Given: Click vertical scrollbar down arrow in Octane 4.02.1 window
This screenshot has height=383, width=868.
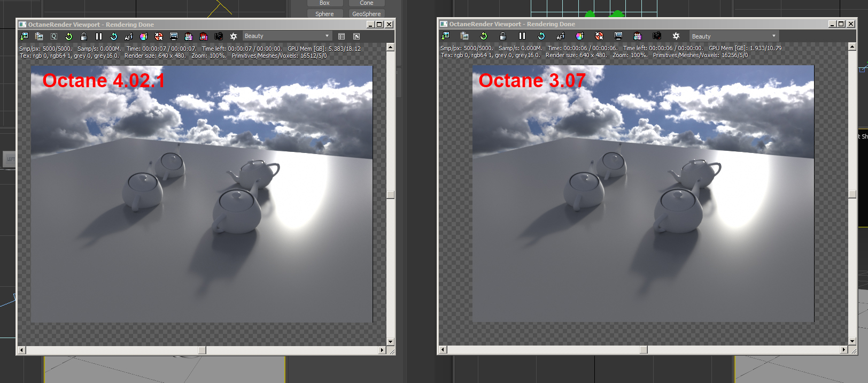Looking at the screenshot, I should pos(390,341).
